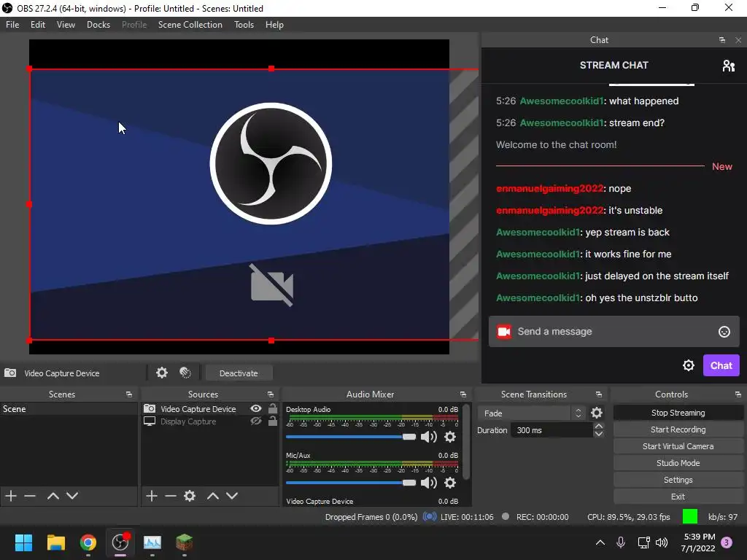The height and width of the screenshot is (560, 747).
Task: Open File Explorer from taskbar
Action: point(56,542)
